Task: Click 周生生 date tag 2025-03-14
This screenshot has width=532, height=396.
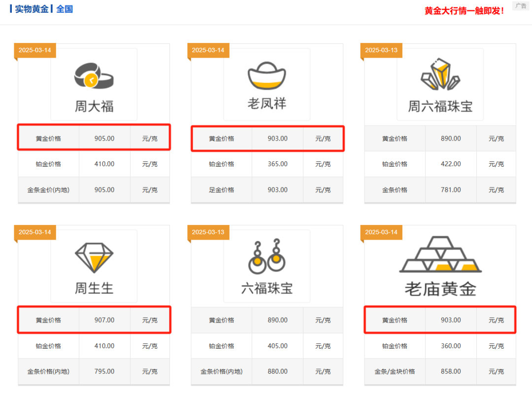Action: coord(34,232)
